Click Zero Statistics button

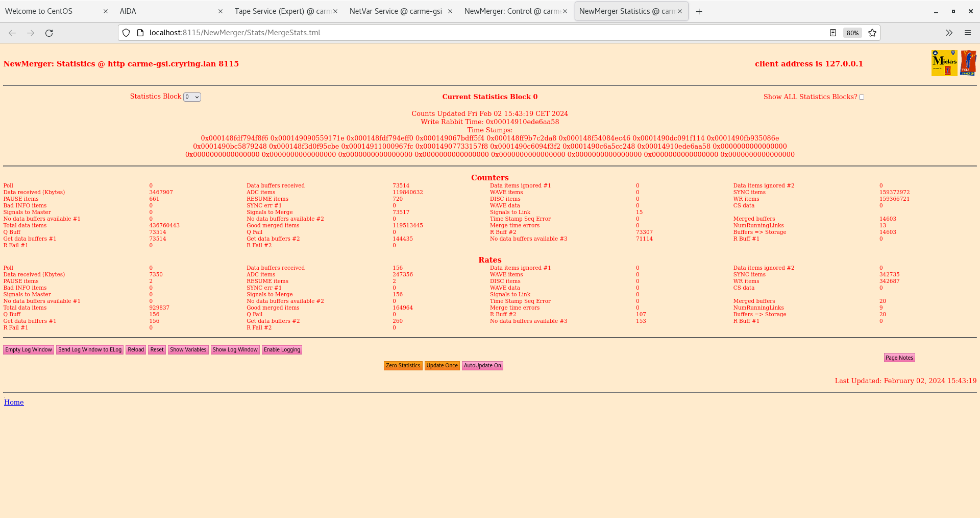pyautogui.click(x=403, y=366)
